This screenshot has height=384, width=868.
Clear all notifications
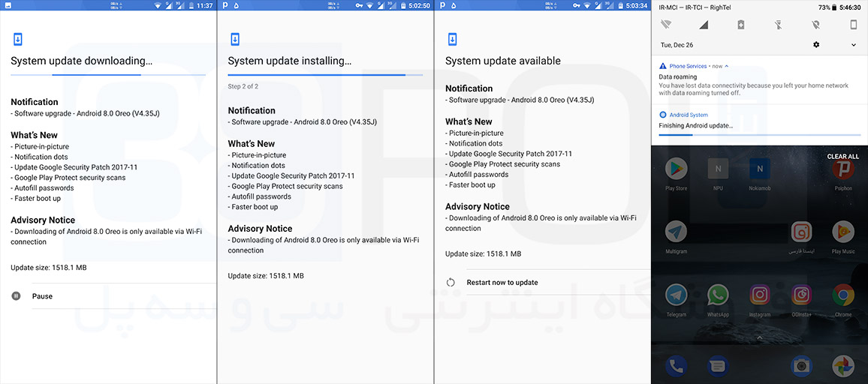[x=843, y=157]
